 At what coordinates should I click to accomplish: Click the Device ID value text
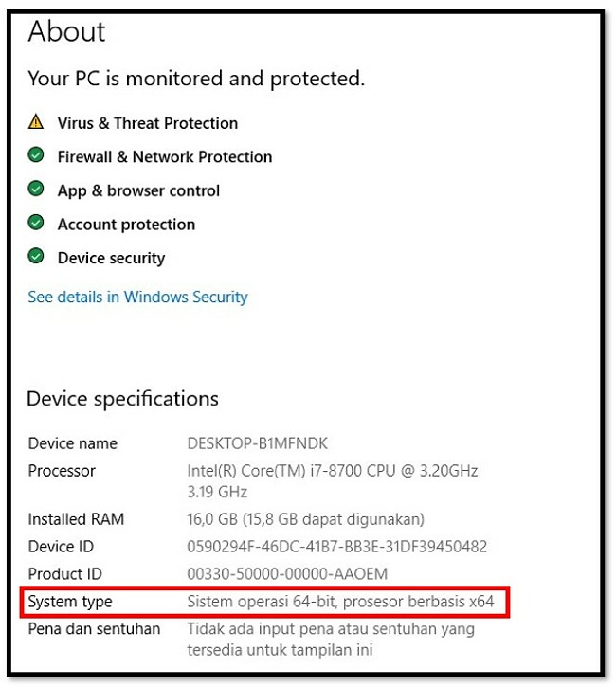(336, 547)
